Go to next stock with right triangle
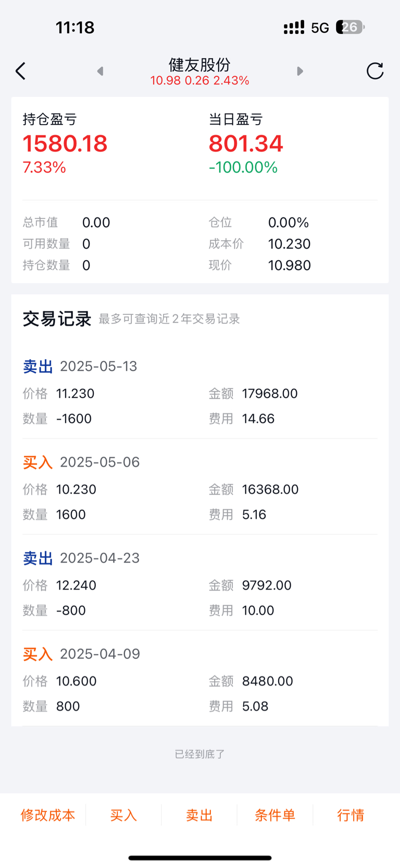This screenshot has height=868, width=400. tap(300, 71)
